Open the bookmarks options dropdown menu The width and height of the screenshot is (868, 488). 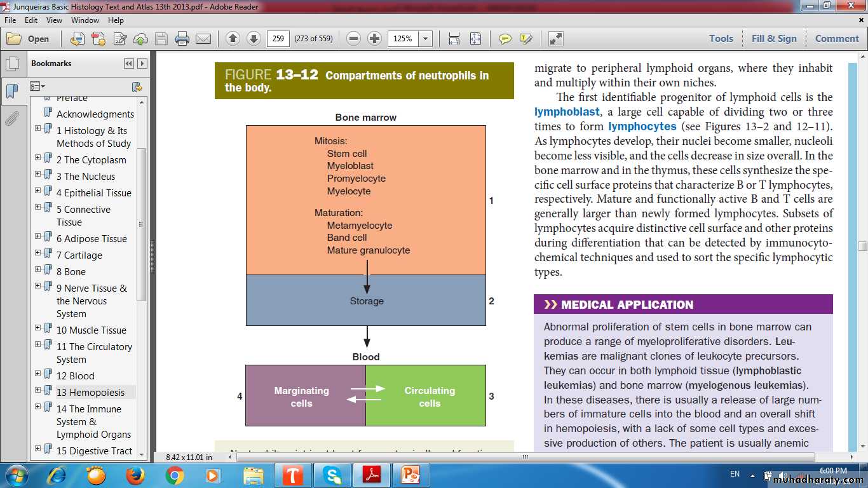coord(38,86)
